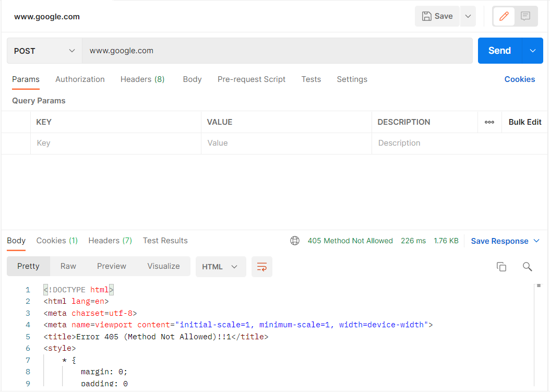Open the comments icon
Screen dimensions: 550x392
525,16
